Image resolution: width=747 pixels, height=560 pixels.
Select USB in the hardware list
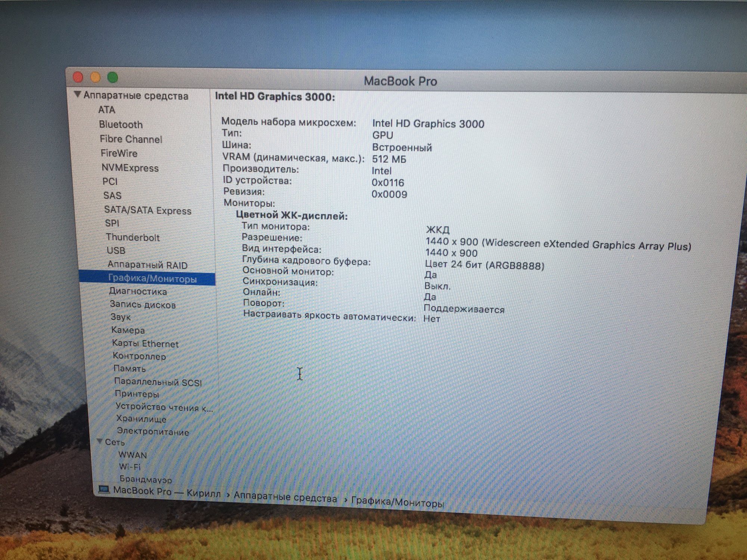(116, 251)
